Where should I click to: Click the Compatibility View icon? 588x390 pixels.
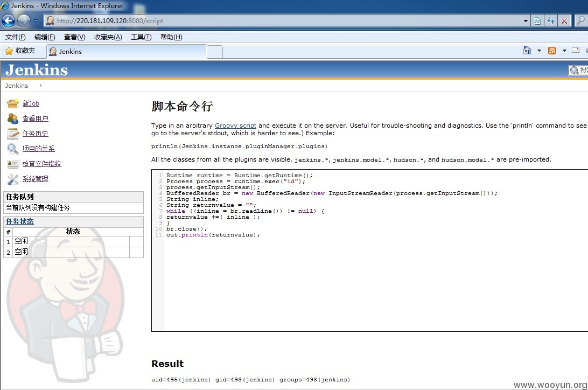coord(537,21)
